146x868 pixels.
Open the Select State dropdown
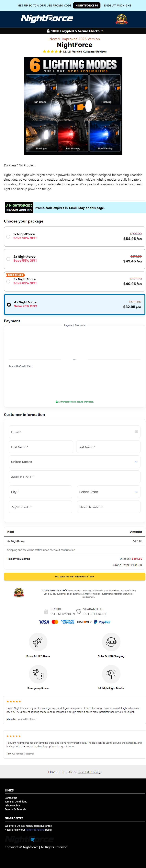pos(109,492)
